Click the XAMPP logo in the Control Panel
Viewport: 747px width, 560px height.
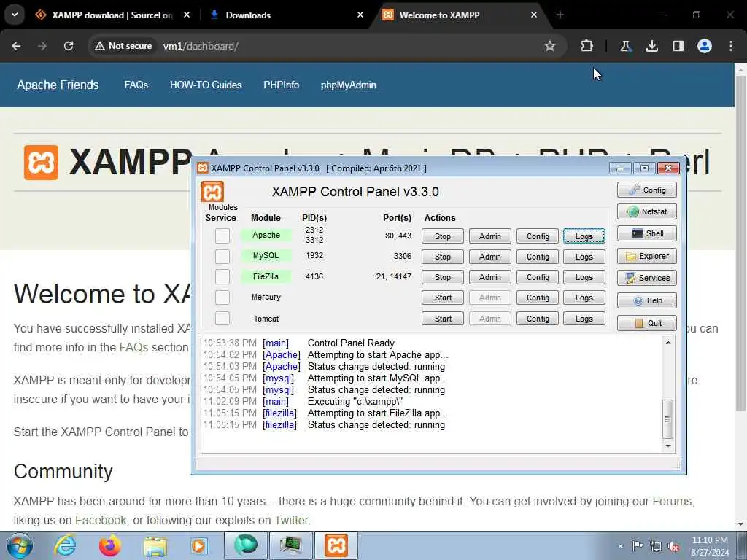tap(212, 192)
